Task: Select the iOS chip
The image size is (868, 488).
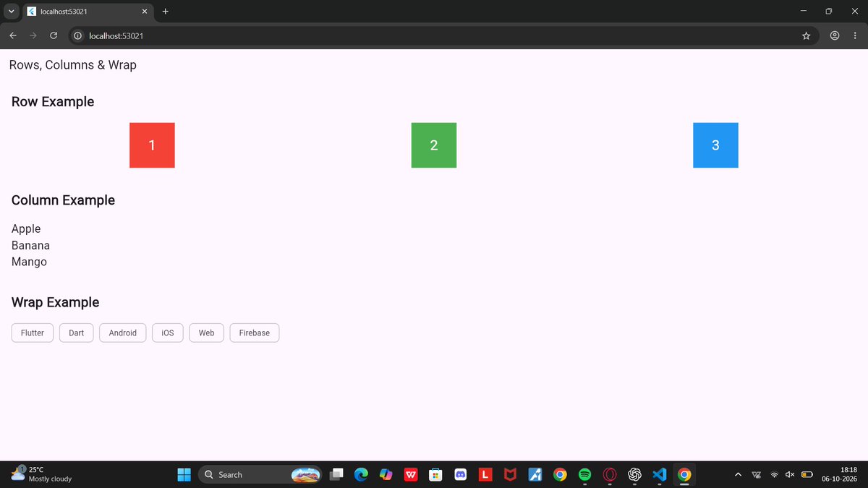Action: 168,333
